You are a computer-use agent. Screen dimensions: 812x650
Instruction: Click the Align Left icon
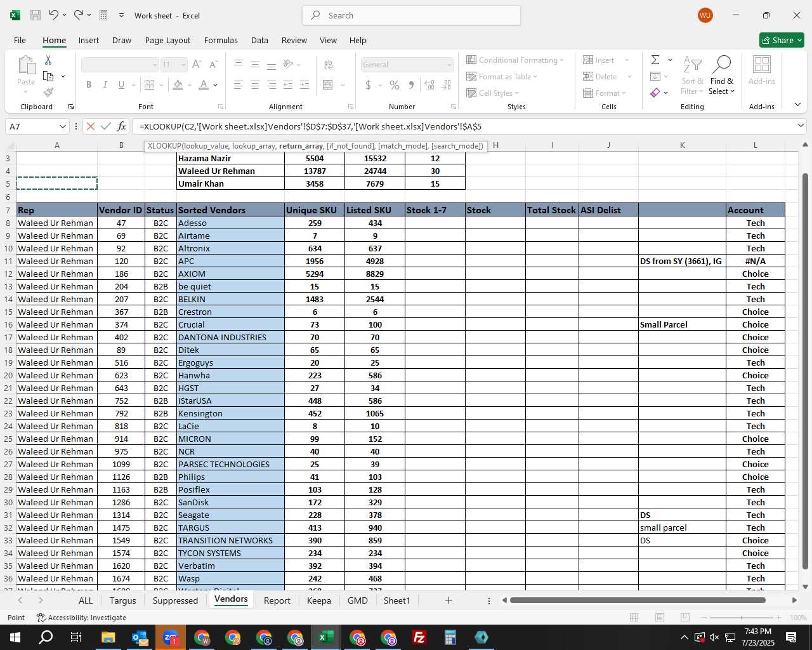[238, 85]
